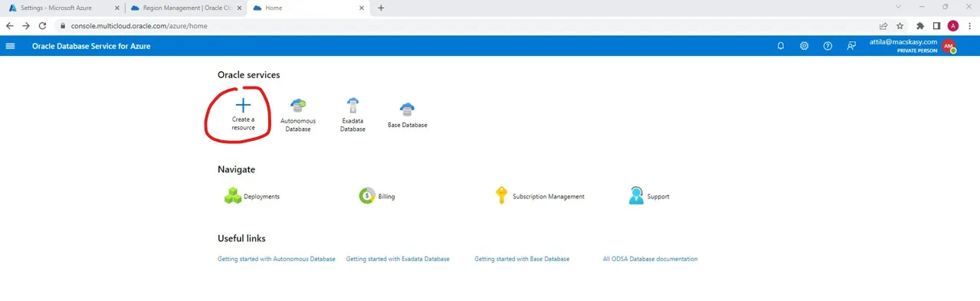Go back with browser back arrow
The image size is (980, 301).
click(x=10, y=25)
